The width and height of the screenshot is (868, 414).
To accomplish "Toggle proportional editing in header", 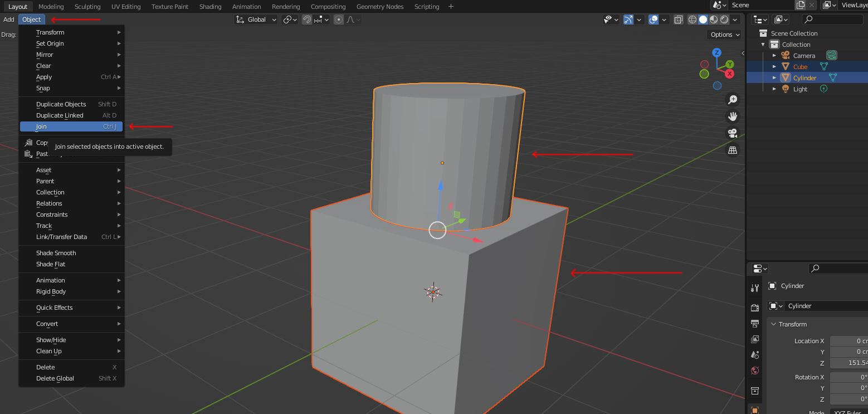I will click(339, 20).
